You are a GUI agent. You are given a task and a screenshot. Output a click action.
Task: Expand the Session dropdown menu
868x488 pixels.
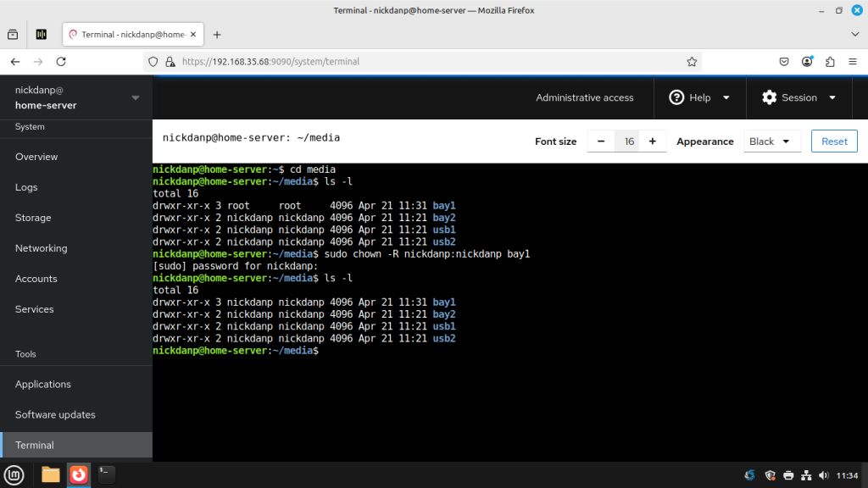[798, 97]
